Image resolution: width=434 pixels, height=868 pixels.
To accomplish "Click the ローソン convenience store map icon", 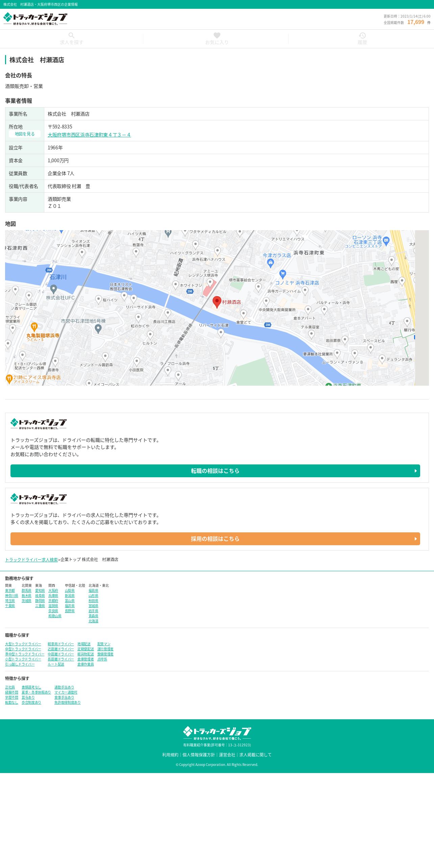I will [x=386, y=241].
